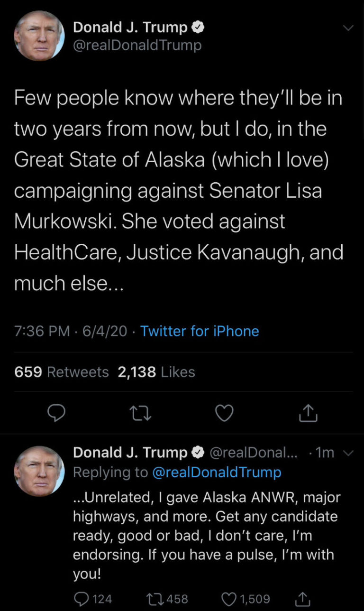This screenshot has height=611, width=364.
Task: Open @realDonaldTrump profile from the username
Action: (x=137, y=45)
